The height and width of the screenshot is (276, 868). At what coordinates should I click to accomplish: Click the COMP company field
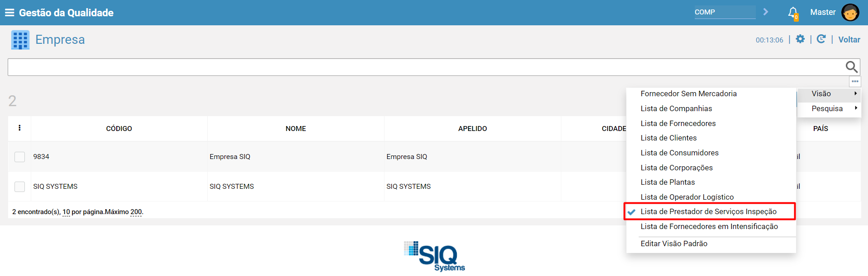click(725, 12)
